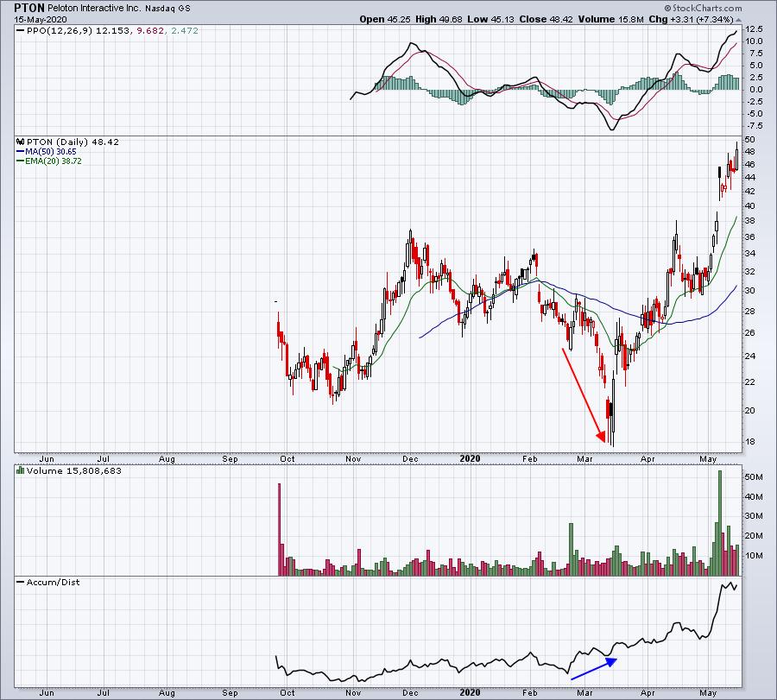The width and height of the screenshot is (777, 700).
Task: Click the Chg +3.31 (+7.34%) value
Action: [720, 18]
